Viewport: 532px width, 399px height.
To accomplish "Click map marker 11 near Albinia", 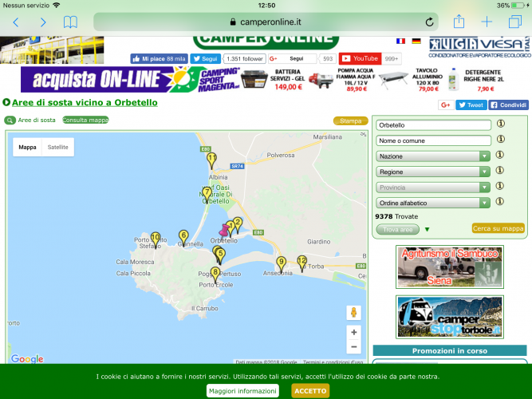I will [x=211, y=160].
